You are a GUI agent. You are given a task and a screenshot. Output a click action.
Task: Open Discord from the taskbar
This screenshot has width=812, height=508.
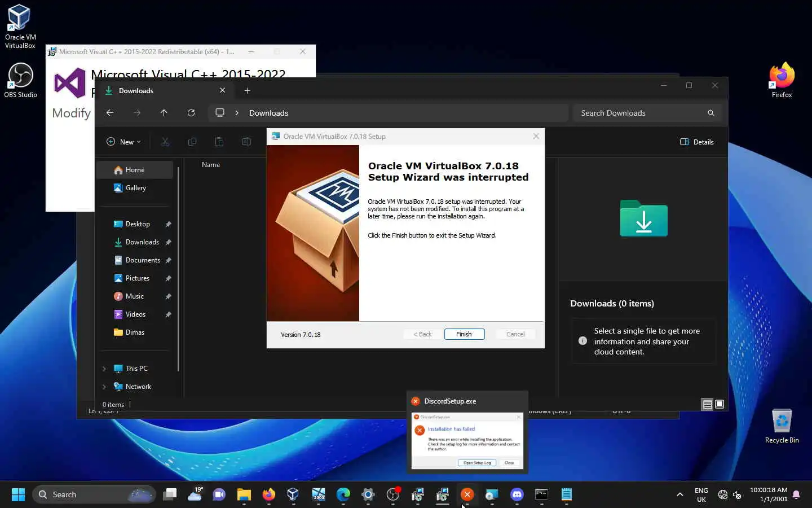[517, 494]
